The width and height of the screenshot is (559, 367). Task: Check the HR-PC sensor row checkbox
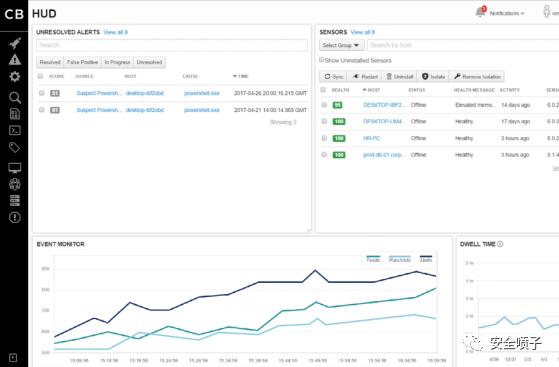coord(324,138)
